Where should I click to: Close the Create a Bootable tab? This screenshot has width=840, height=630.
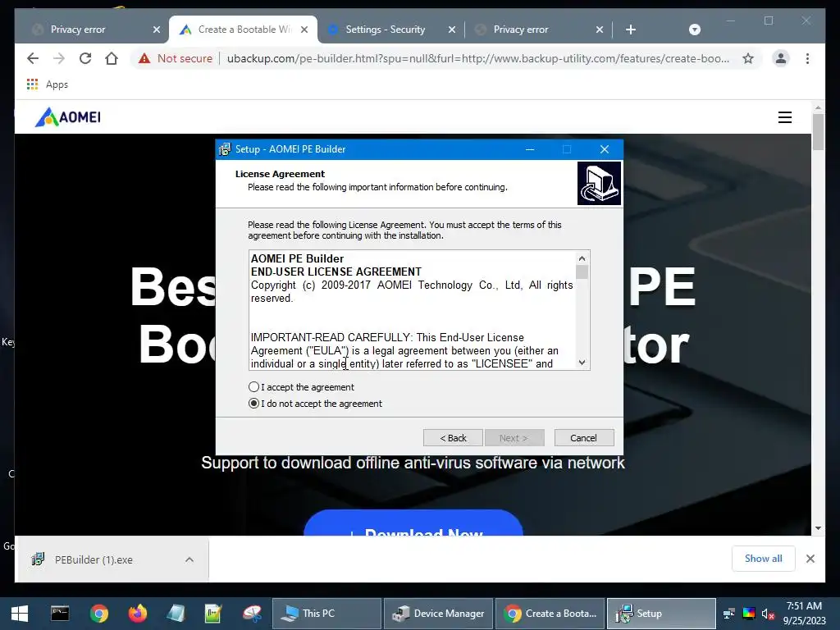point(304,30)
